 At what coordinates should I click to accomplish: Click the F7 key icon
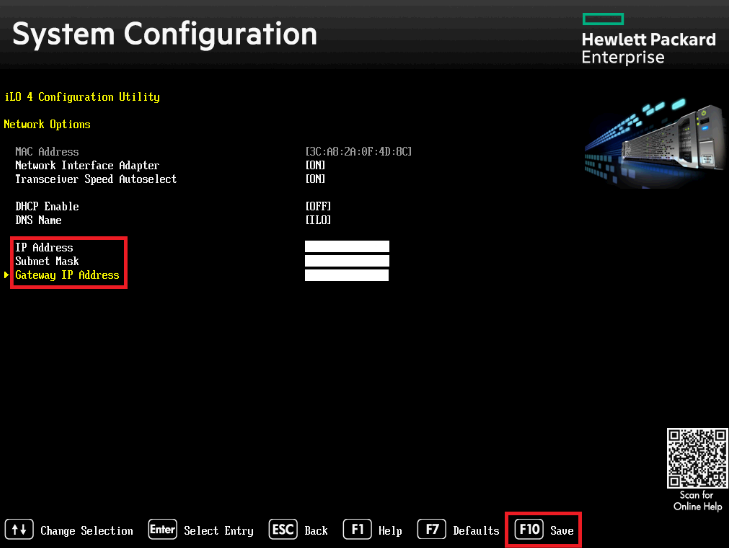431,529
